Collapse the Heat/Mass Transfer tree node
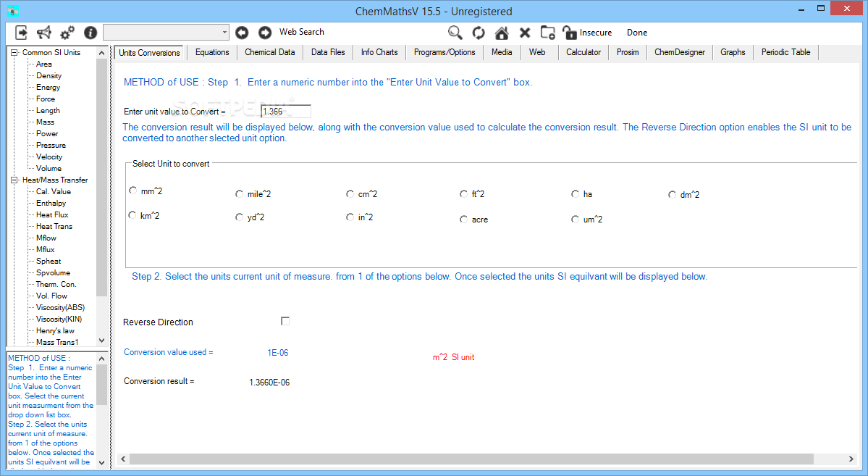 (x=14, y=180)
